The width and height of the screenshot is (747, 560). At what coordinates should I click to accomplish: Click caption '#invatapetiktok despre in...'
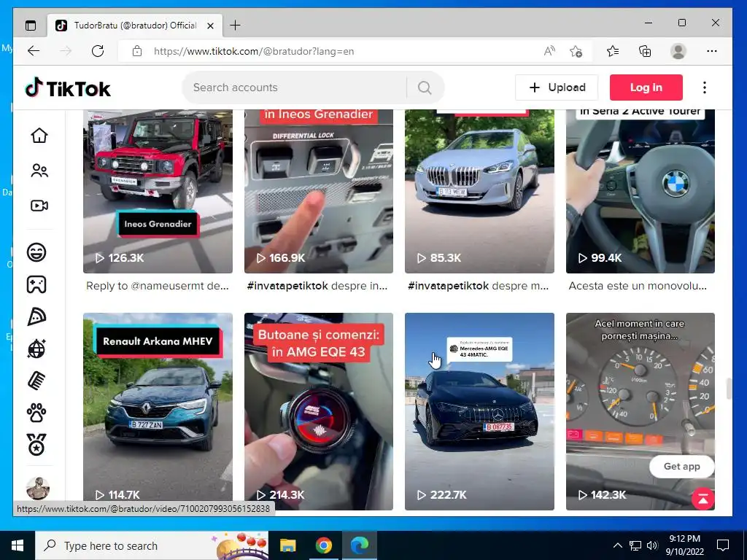coord(317,286)
